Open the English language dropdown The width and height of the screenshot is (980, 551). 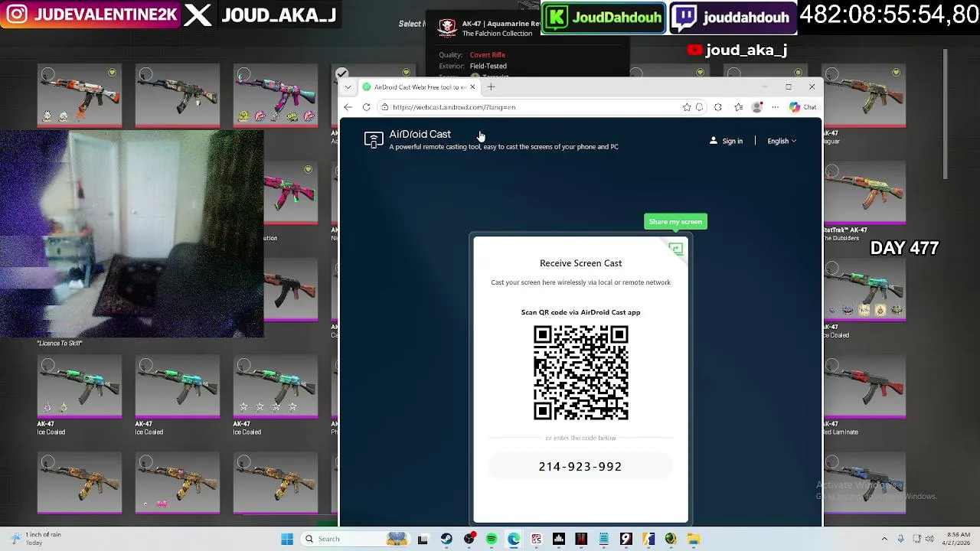coord(782,141)
